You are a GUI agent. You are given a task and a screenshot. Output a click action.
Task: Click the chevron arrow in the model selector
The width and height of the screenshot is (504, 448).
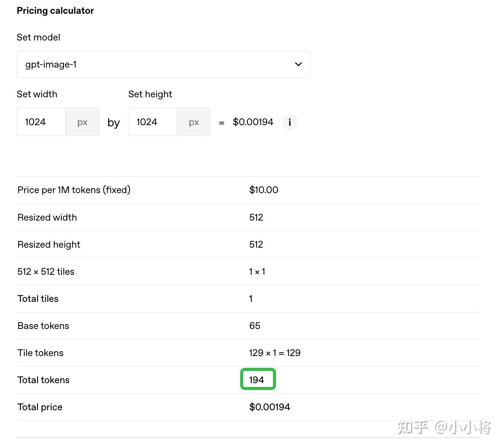point(299,64)
